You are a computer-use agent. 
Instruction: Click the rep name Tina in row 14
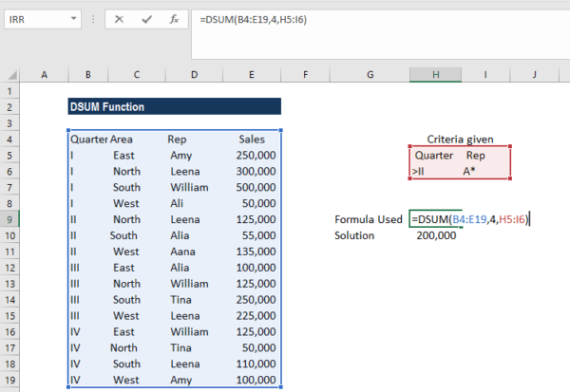pyautogui.click(x=180, y=300)
